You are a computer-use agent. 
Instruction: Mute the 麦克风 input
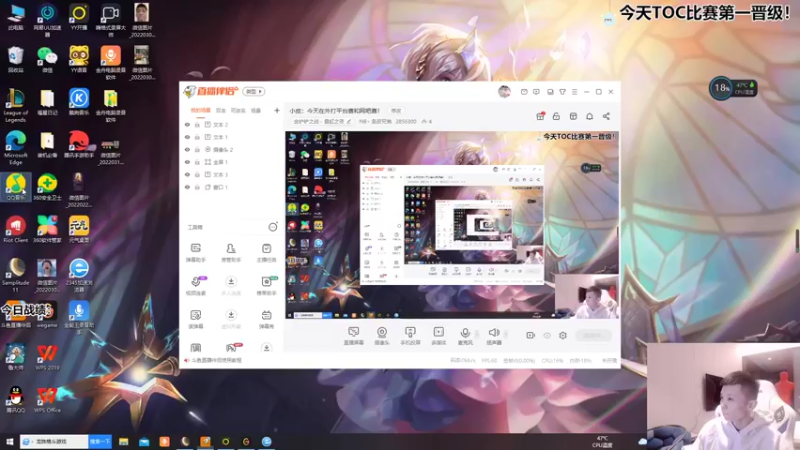(465, 336)
